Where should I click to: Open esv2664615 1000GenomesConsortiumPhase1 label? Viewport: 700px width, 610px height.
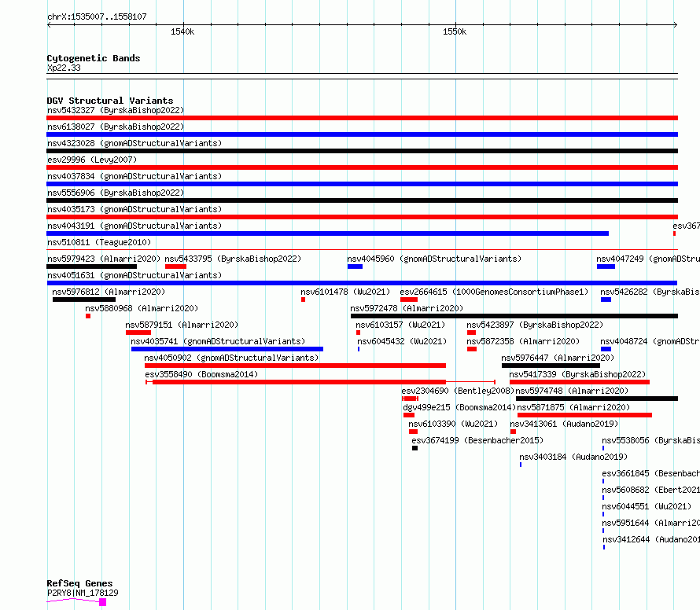[x=494, y=292]
